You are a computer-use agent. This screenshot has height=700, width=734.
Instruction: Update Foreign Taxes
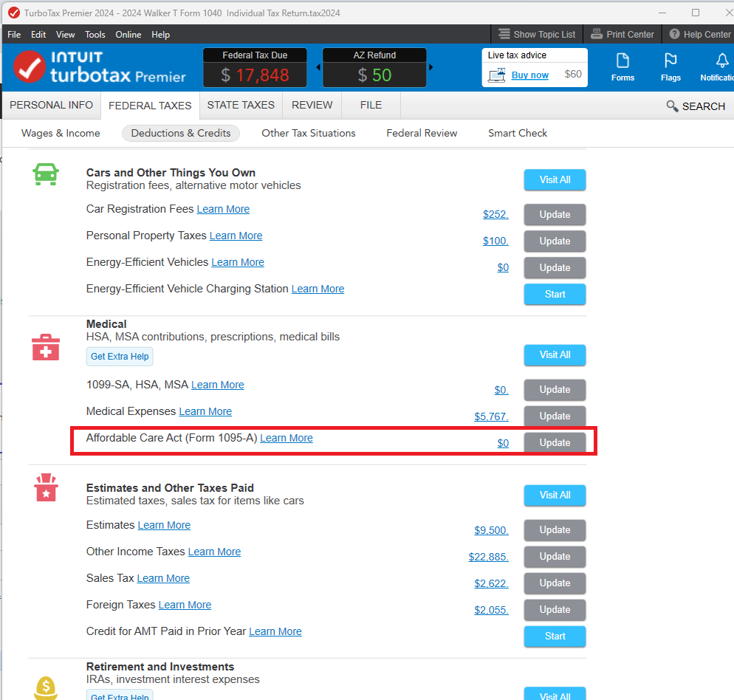click(555, 610)
